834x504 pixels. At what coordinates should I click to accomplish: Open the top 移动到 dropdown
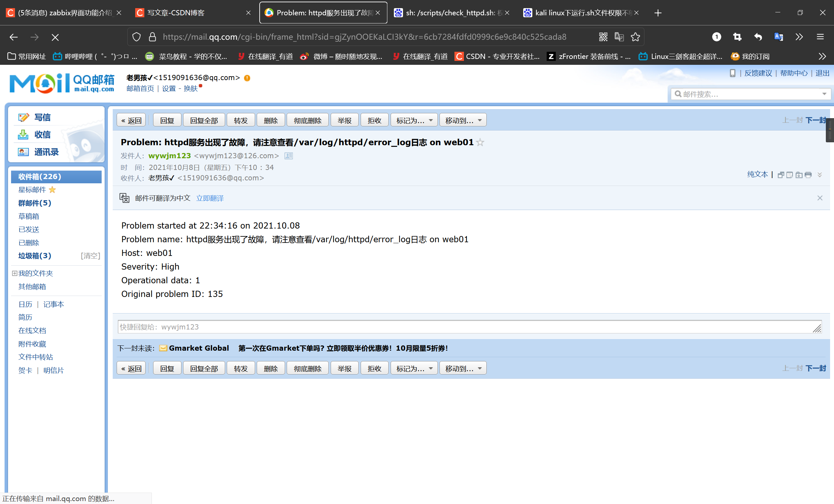tap(463, 120)
